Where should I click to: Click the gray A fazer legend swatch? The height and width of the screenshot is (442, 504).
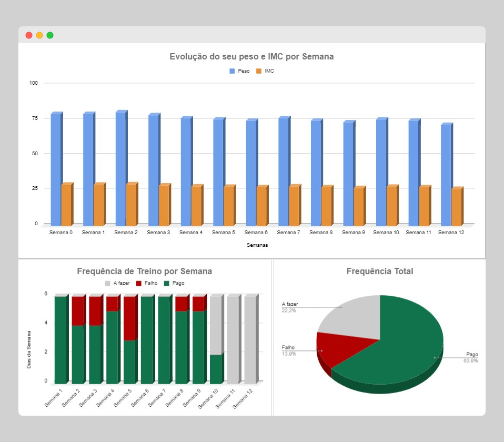[x=108, y=283]
